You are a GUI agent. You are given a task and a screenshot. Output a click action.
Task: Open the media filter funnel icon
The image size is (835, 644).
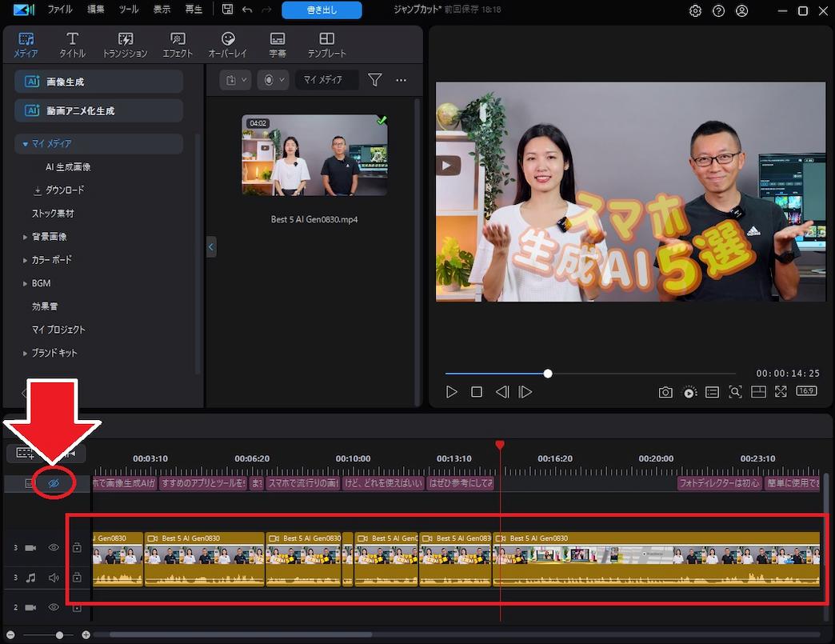[374, 80]
